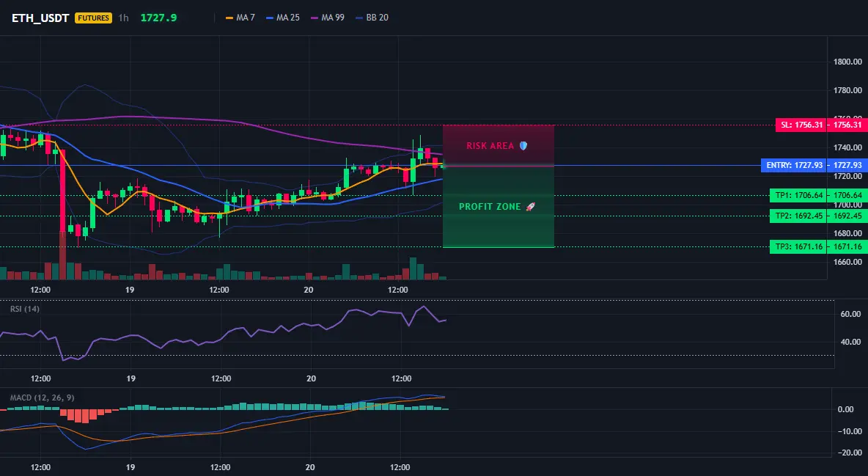Screen dimensions: 868x476
Task: Click the 0.00 MACD axis value
Action: pos(846,409)
